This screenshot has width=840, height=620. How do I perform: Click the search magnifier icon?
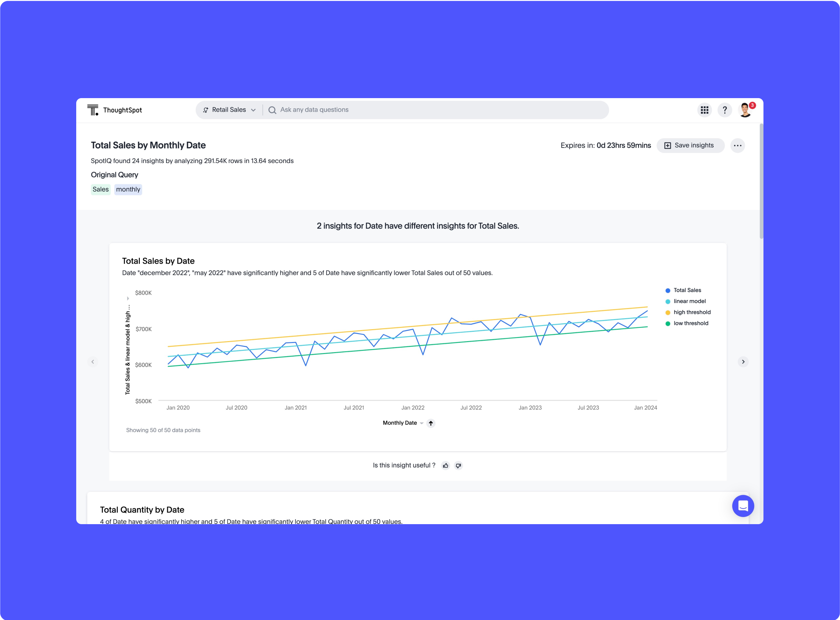[272, 110]
